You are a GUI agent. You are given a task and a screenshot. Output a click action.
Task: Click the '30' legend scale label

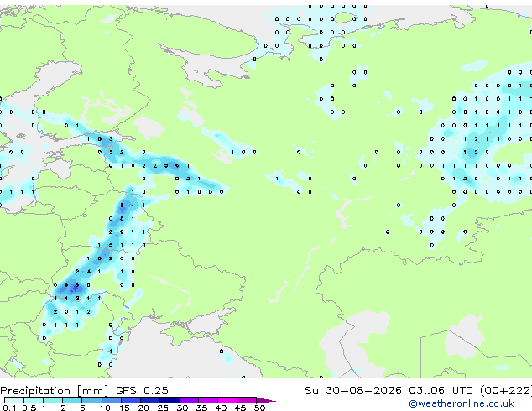pos(182,408)
